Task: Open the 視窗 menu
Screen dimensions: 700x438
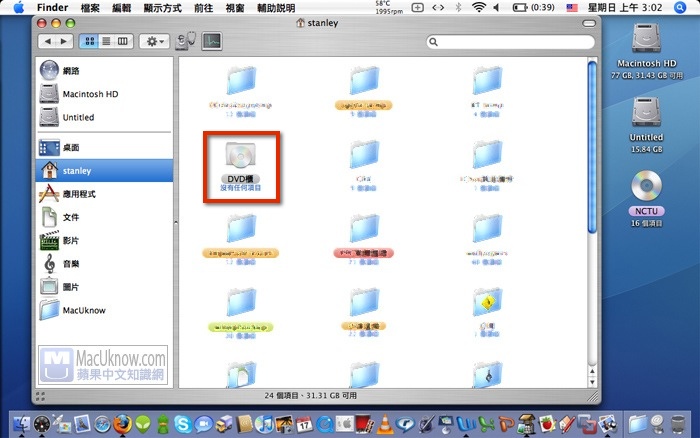Action: click(x=235, y=8)
